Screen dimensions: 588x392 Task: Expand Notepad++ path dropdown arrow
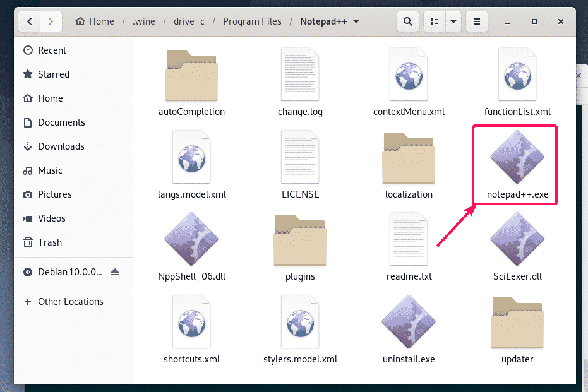pos(356,21)
